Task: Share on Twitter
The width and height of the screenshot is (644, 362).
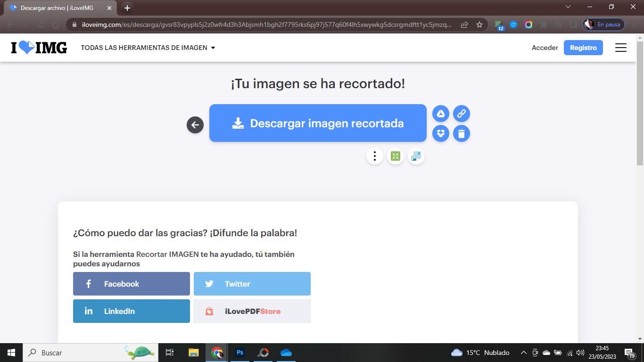Action: pos(252,284)
